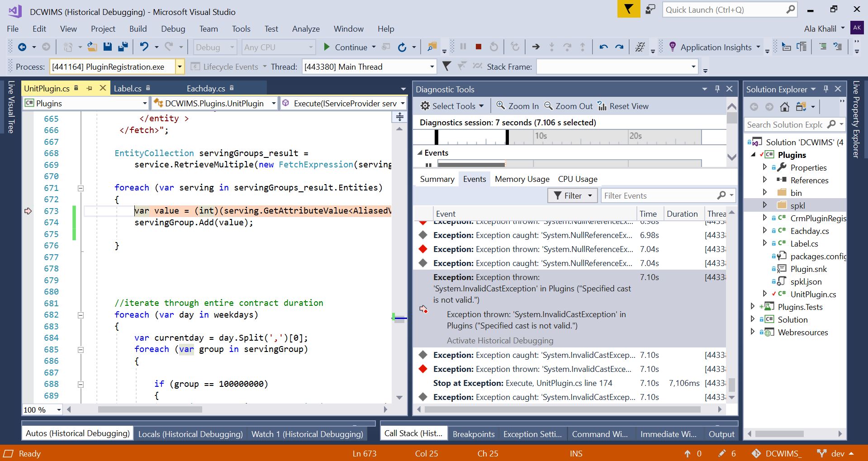This screenshot has width=868, height=461.
Task: Click the thread filter funnel icon
Action: tap(446, 67)
